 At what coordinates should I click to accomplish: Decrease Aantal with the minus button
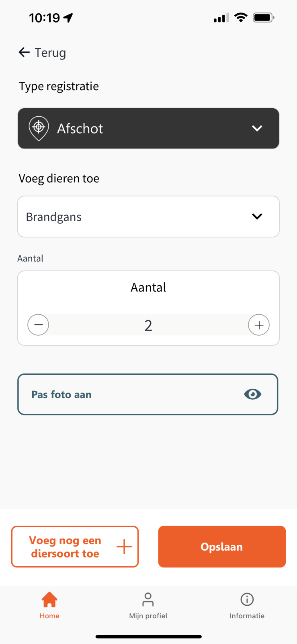(x=38, y=325)
